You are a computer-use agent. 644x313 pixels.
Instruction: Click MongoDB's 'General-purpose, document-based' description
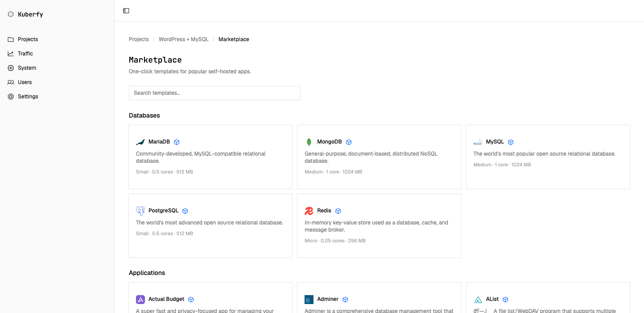(x=371, y=157)
